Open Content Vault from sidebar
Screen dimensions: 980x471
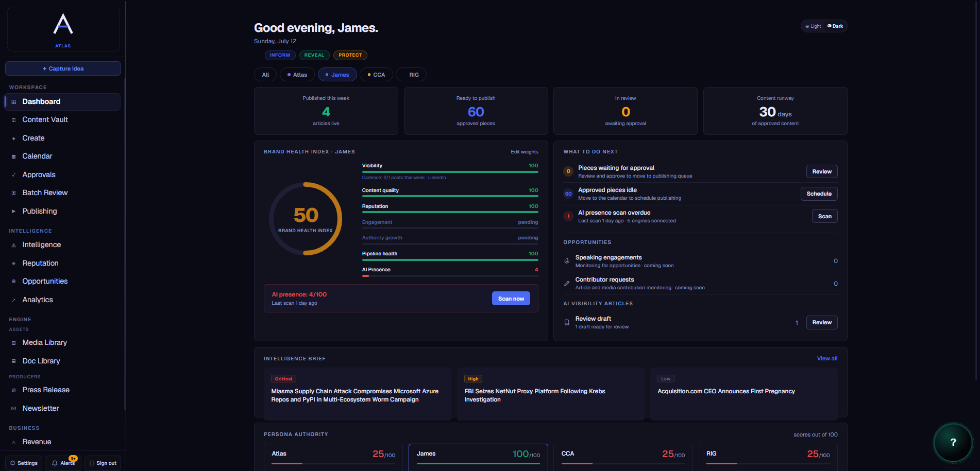(x=62, y=119)
